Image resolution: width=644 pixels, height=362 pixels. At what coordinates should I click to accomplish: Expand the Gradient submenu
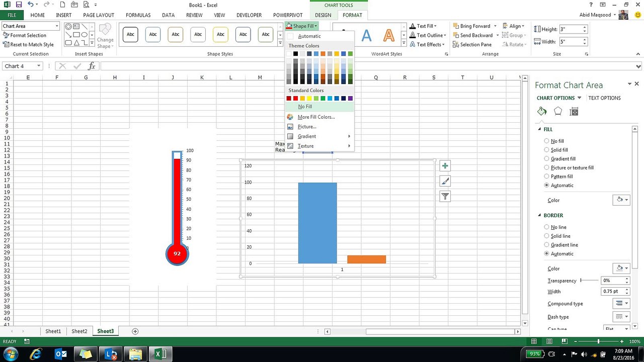319,136
